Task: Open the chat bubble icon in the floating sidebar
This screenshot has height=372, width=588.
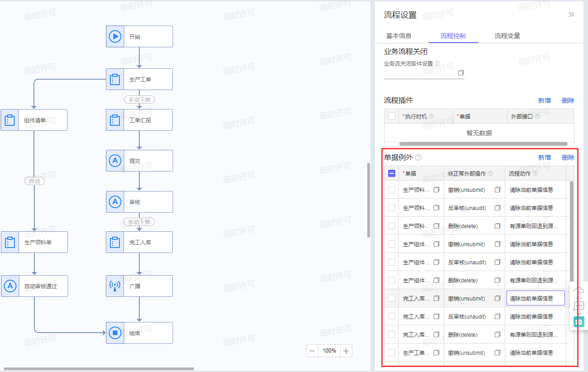Action: tap(579, 306)
